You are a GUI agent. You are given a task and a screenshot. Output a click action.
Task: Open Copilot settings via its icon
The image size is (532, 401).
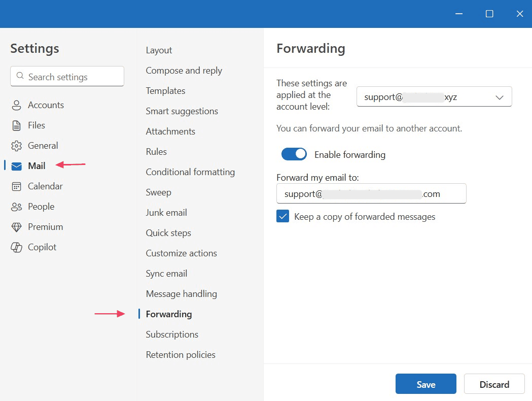tap(16, 247)
